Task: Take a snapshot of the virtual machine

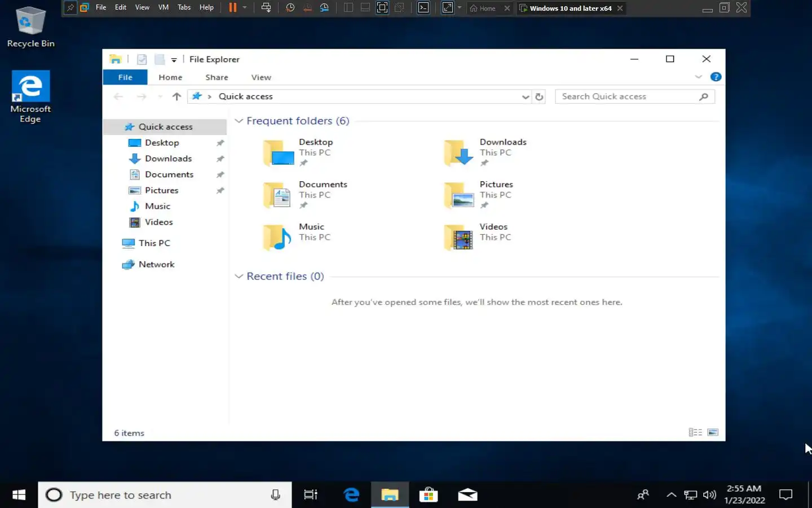Action: (290, 8)
